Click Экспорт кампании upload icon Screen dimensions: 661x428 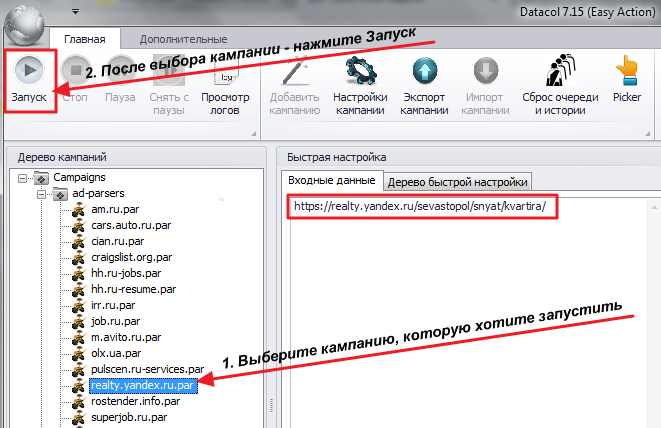[425, 70]
